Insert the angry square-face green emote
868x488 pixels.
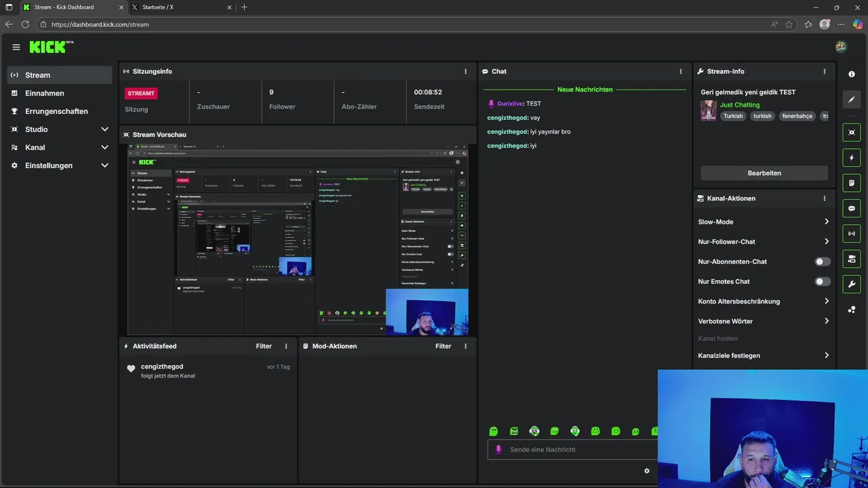click(514, 431)
